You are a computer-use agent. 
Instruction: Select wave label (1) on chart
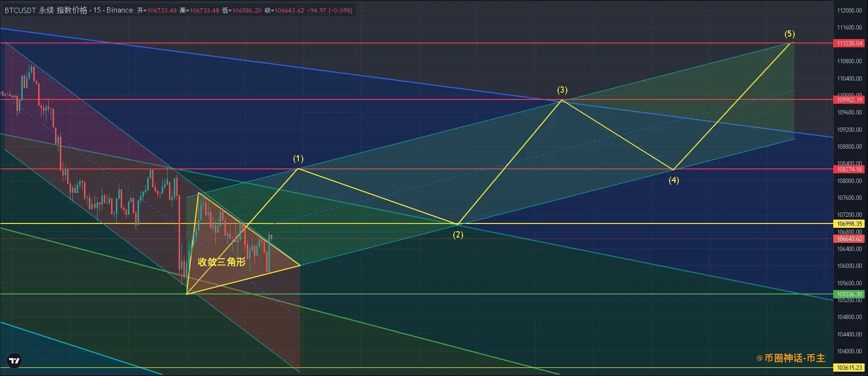[298, 159]
